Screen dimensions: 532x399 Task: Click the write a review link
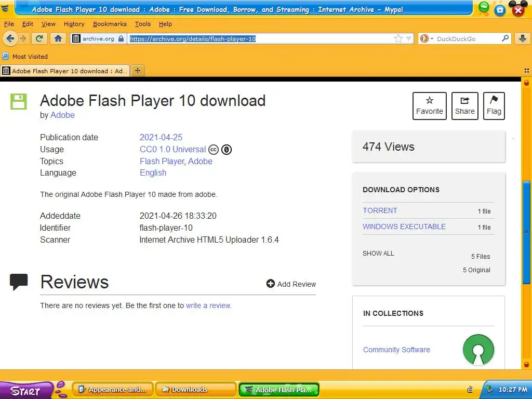(x=208, y=305)
